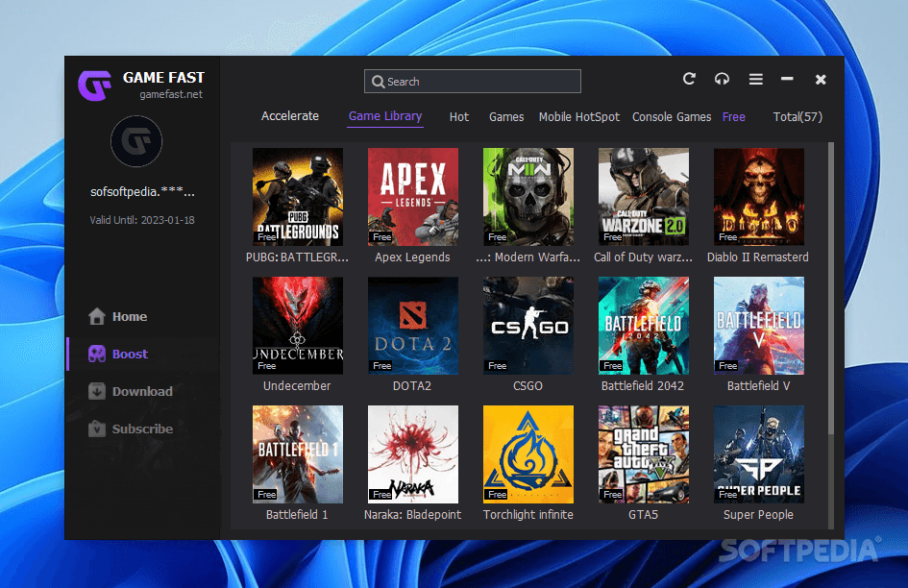This screenshot has width=908, height=588.
Task: Click the gamefast.net link text
Action: (x=171, y=94)
